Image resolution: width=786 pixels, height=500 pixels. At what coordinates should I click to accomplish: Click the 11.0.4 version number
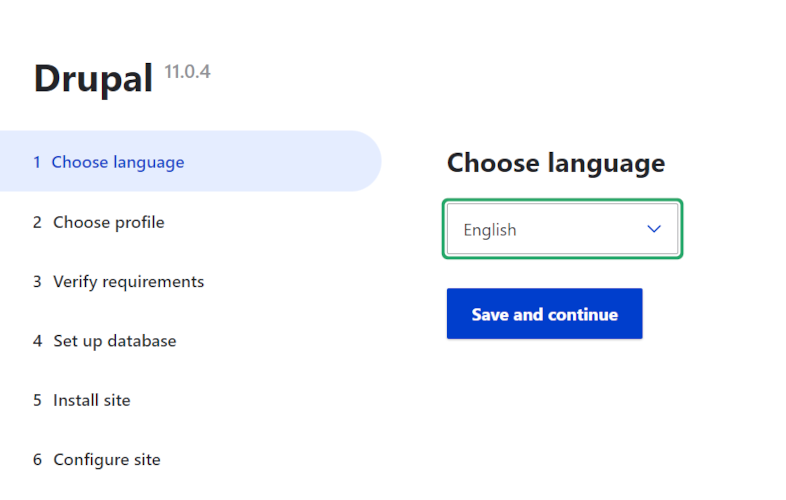tap(187, 72)
